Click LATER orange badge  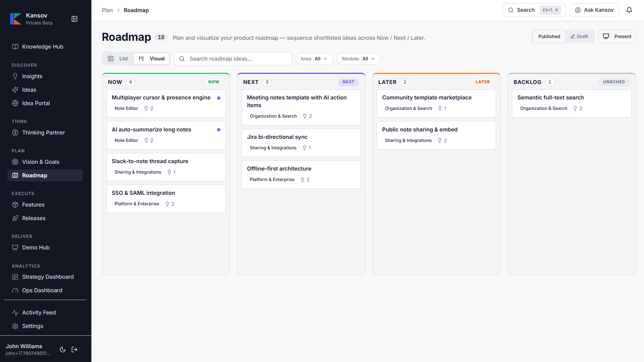click(x=483, y=82)
